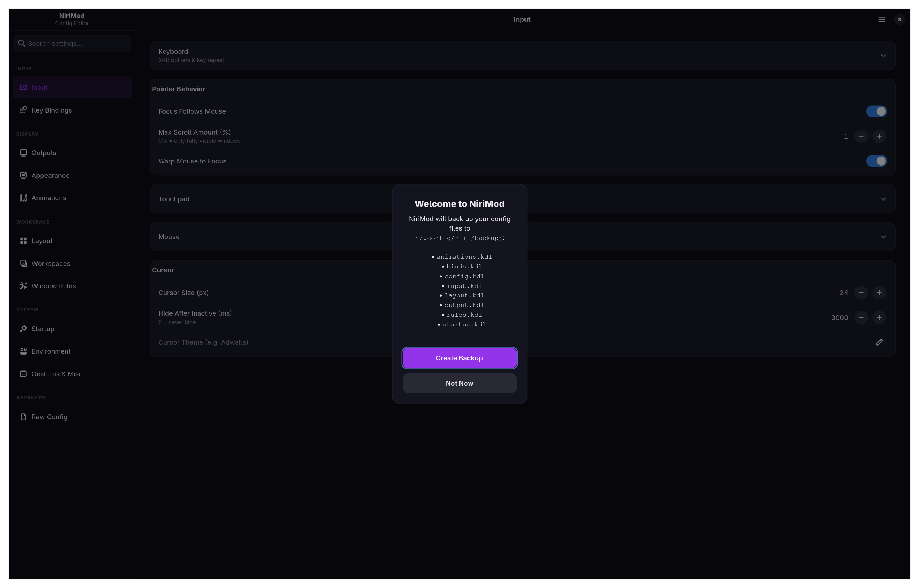Decrease Max Scroll Amount value
This screenshot has width=919, height=588.
861,136
